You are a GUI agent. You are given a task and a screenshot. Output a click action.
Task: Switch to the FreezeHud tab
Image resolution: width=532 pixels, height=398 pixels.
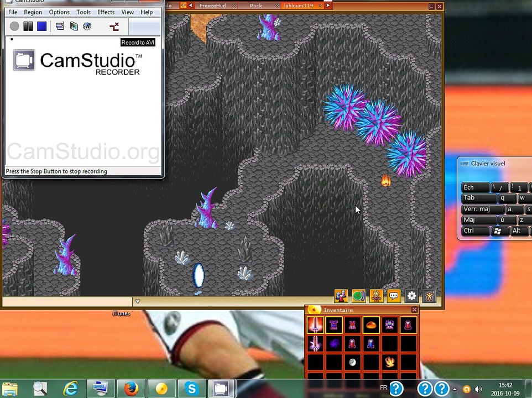213,6
